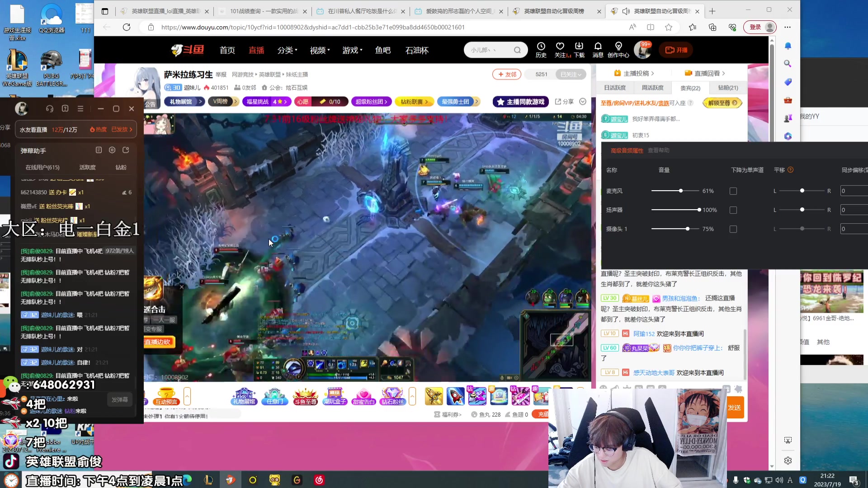868x488 pixels.
Task: Click the 登录 login button in browser
Action: (760, 27)
